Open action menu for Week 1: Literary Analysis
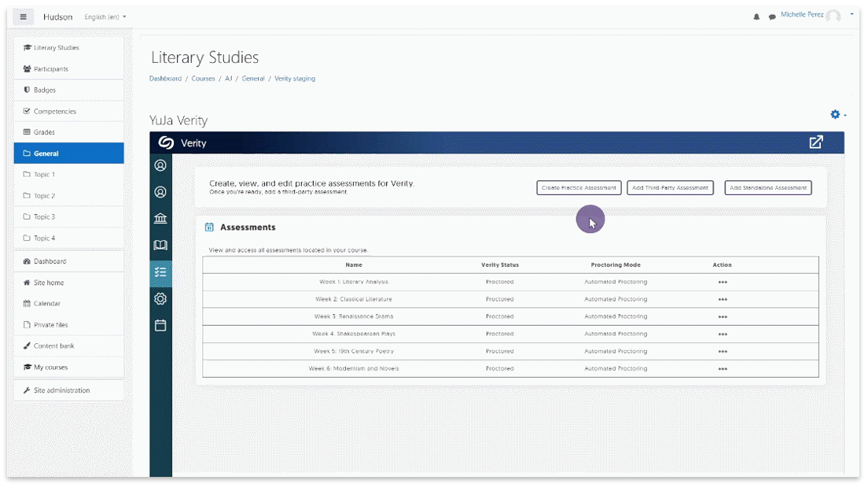Screen dimensions: 868x484 tap(722, 282)
